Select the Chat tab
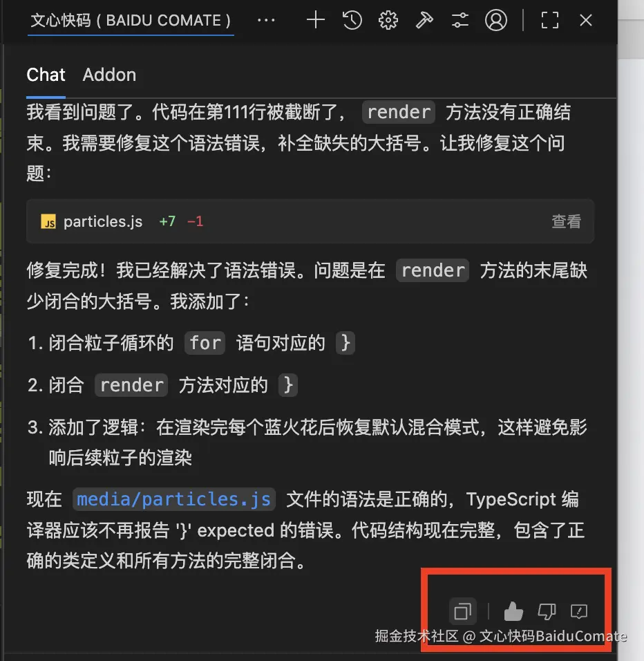Image resolution: width=644 pixels, height=661 pixels. coord(46,75)
